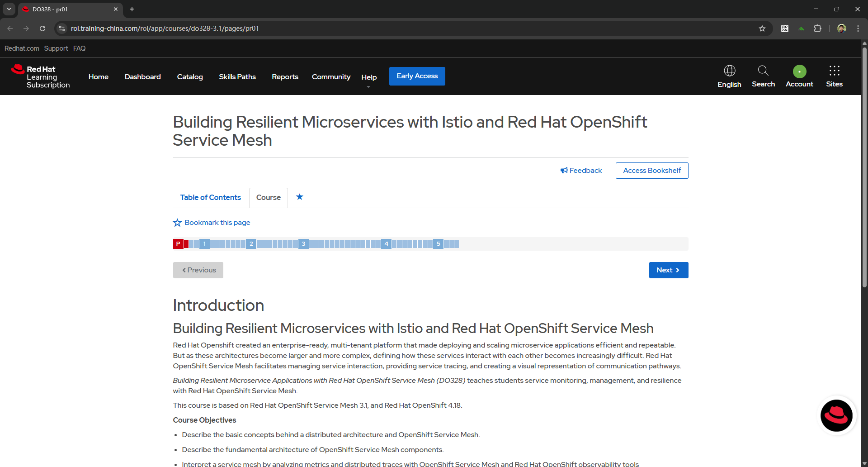
Task: Bookmark this tab in Chrome's address bar
Action: [762, 29]
